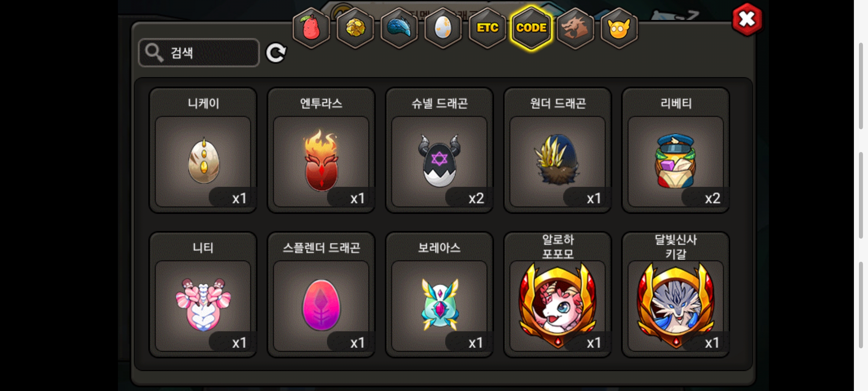
Task: Select the pink 니티 egg
Action: pyautogui.click(x=203, y=295)
